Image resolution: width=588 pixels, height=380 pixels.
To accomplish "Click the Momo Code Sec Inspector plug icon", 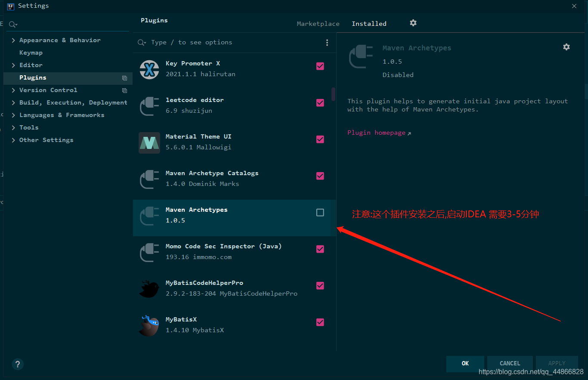I will [149, 252].
